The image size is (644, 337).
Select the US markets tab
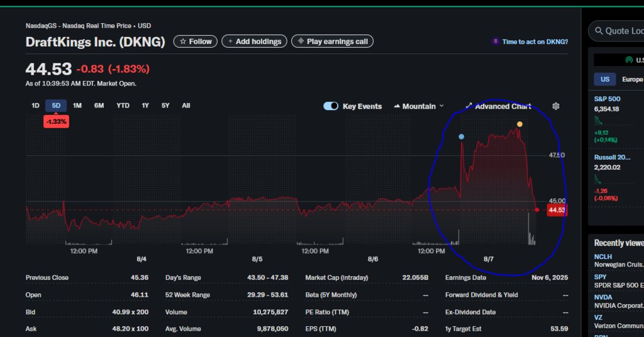(605, 79)
